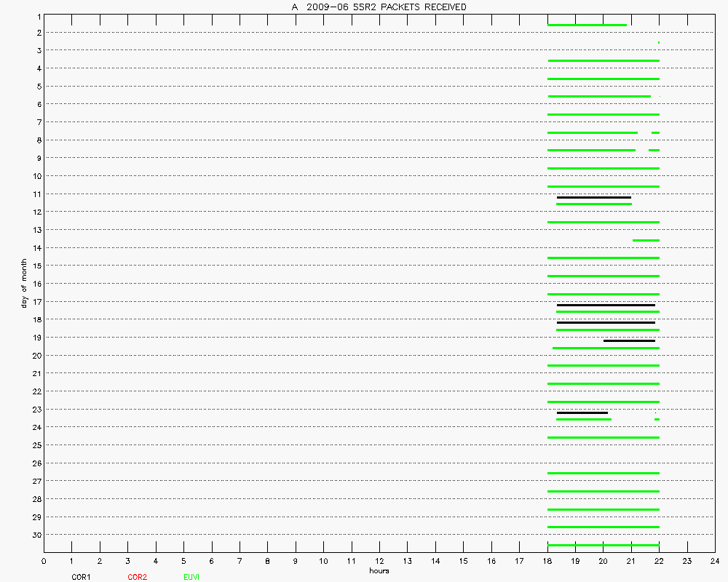
Task: Click the hour 12 tick label
Action: 379,562
